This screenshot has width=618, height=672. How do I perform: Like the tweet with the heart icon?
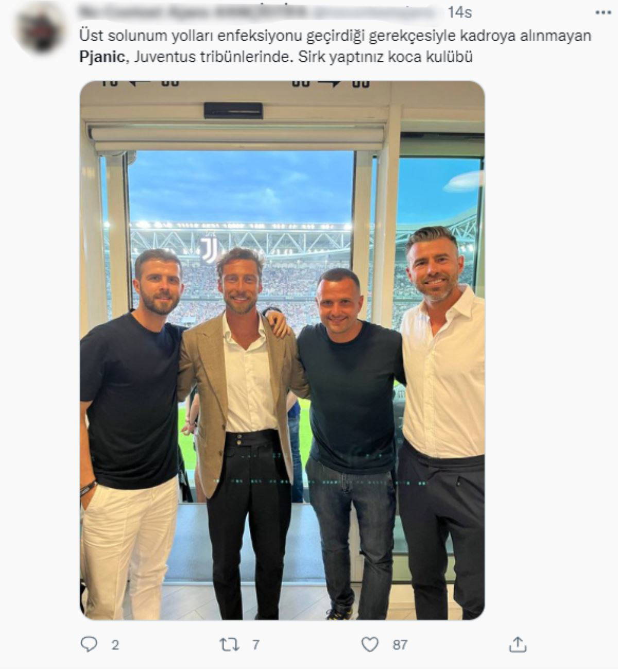tap(370, 644)
